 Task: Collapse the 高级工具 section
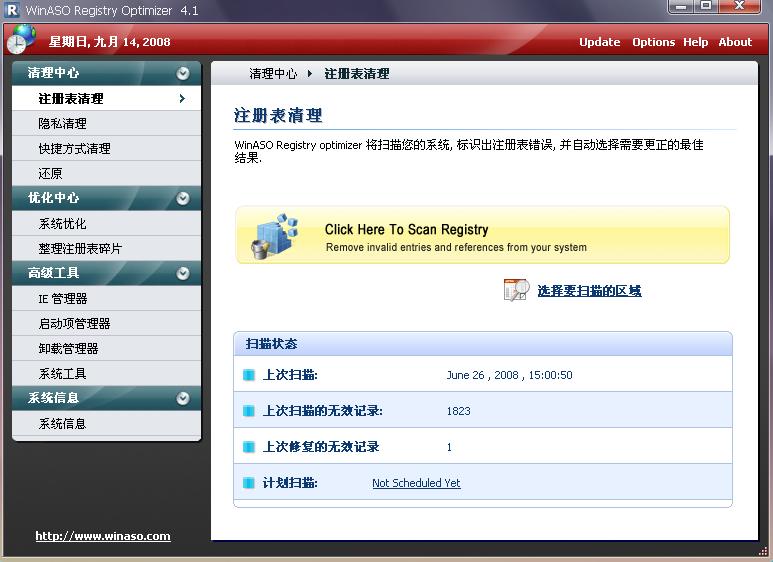183,273
